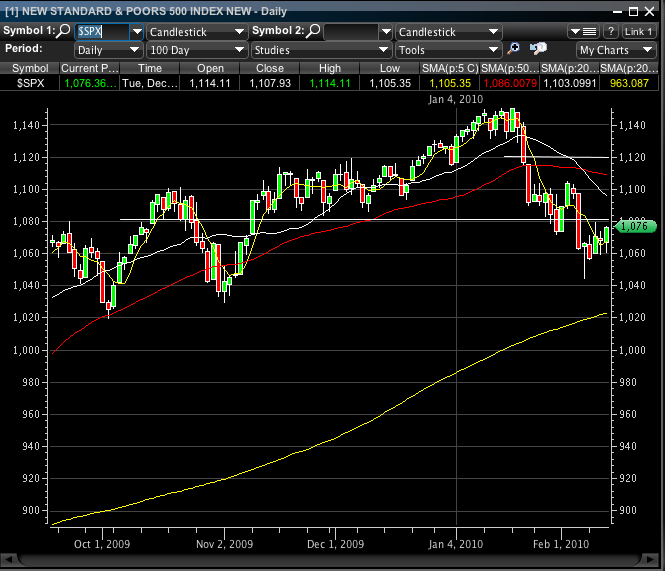This screenshot has width=665, height=571.
Task: Open Symbol 1 Candlestick chart type dropdown
Action: (x=196, y=31)
